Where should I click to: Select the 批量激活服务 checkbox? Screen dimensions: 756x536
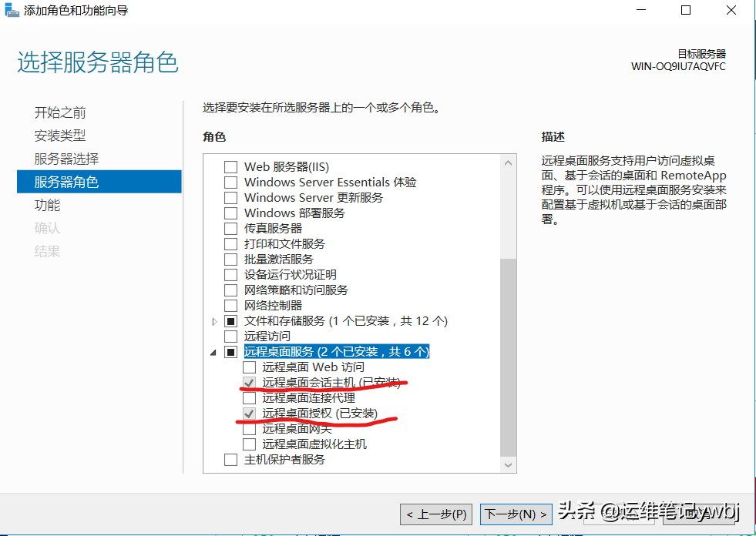pyautogui.click(x=231, y=260)
